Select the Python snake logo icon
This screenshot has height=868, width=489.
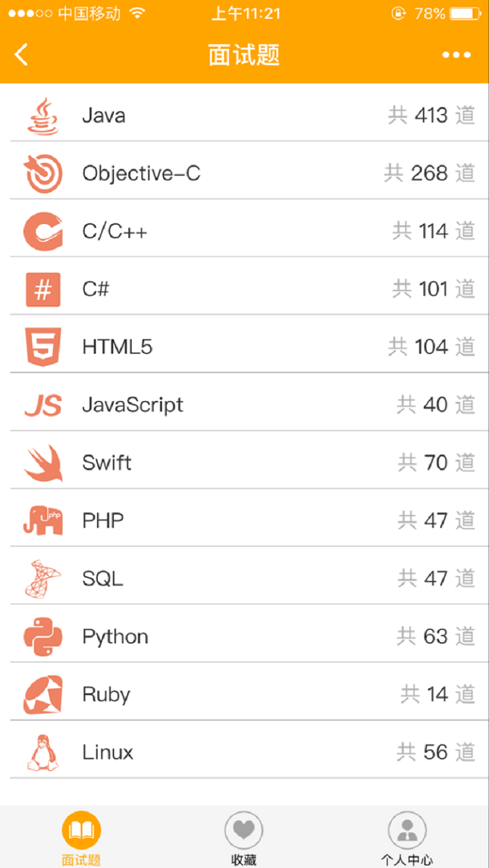[43, 637]
